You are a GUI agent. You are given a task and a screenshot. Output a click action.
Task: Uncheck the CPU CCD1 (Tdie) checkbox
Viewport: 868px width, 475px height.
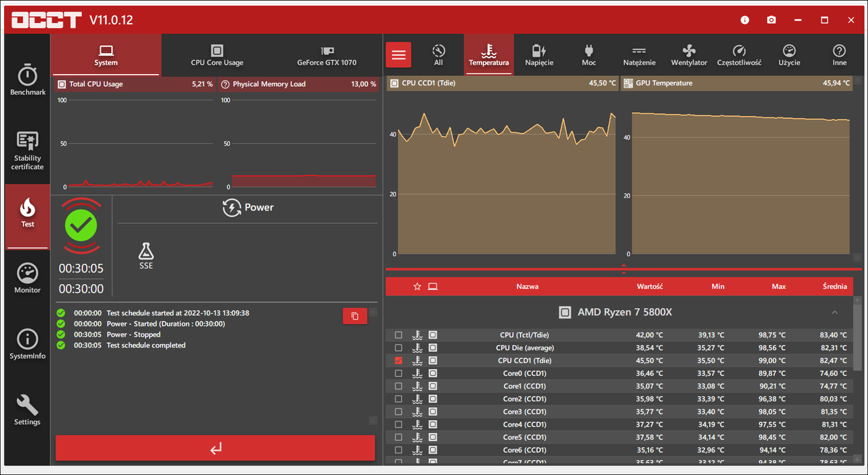pyautogui.click(x=399, y=361)
